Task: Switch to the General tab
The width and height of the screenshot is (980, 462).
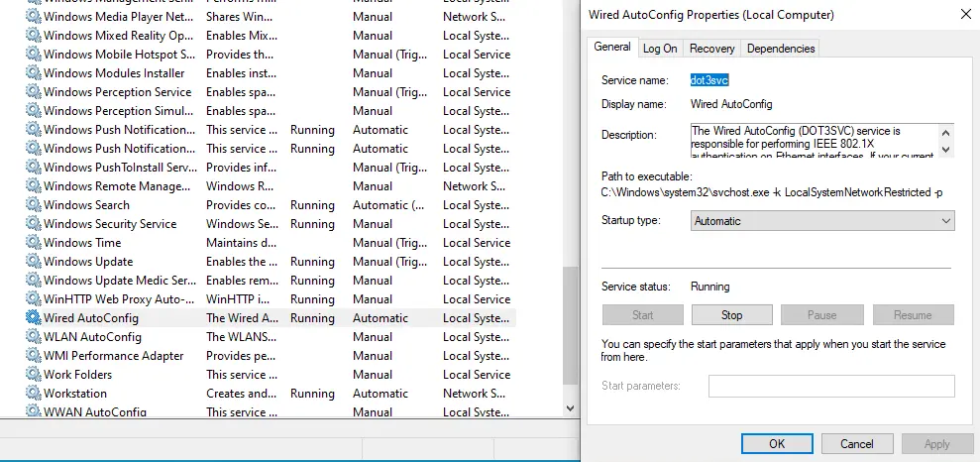Action: pos(611,48)
